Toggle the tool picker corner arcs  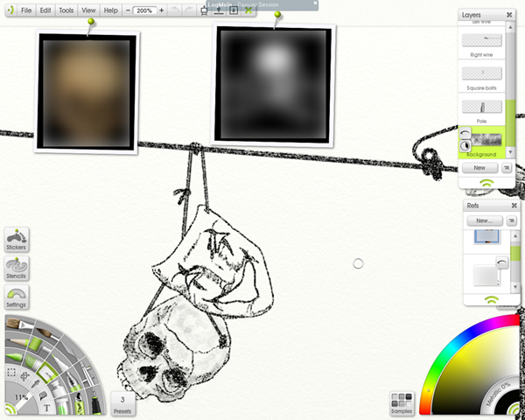click(10, 409)
